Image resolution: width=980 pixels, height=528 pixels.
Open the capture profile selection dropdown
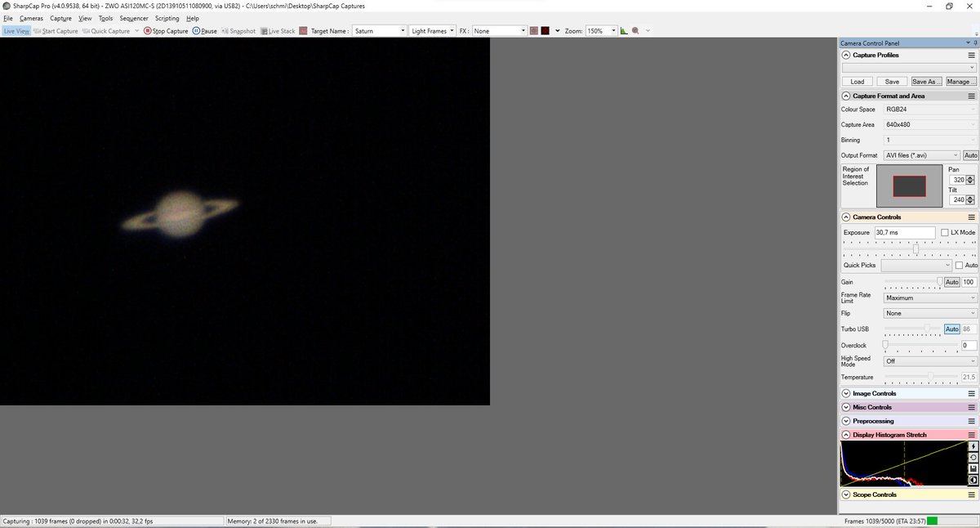pyautogui.click(x=909, y=68)
